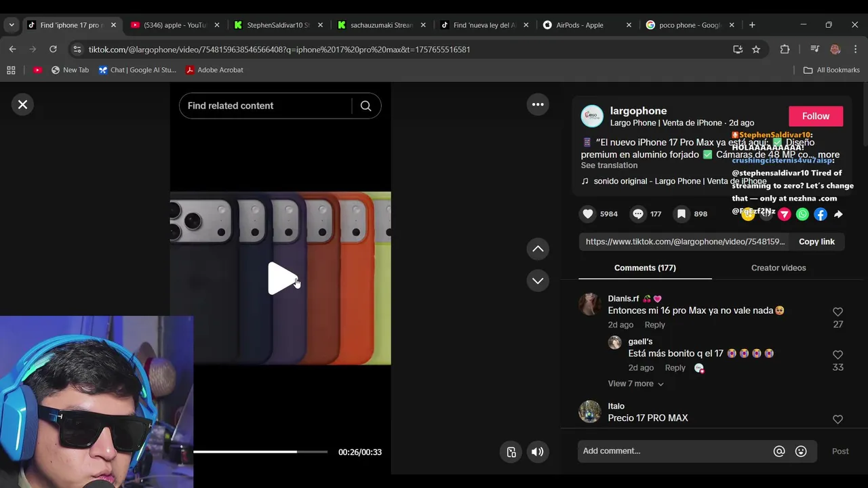The width and height of the screenshot is (868, 488).
Task: Click the search magnifier in Find related content
Action: (366, 106)
